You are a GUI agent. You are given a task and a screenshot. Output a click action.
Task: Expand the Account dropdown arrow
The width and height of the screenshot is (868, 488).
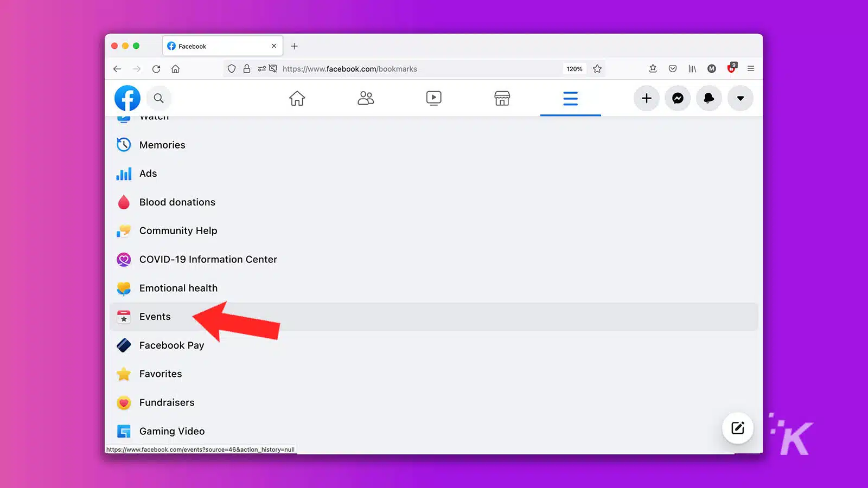click(x=740, y=98)
